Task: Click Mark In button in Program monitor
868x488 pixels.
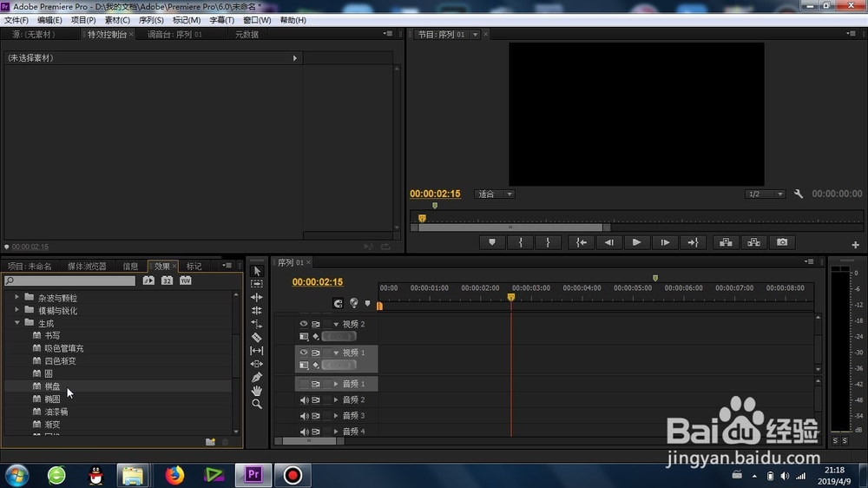Action: click(520, 242)
